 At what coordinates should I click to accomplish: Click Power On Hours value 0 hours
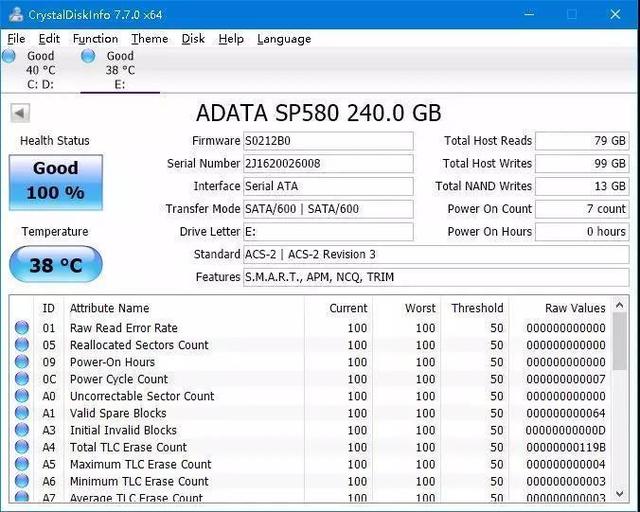[x=582, y=232]
